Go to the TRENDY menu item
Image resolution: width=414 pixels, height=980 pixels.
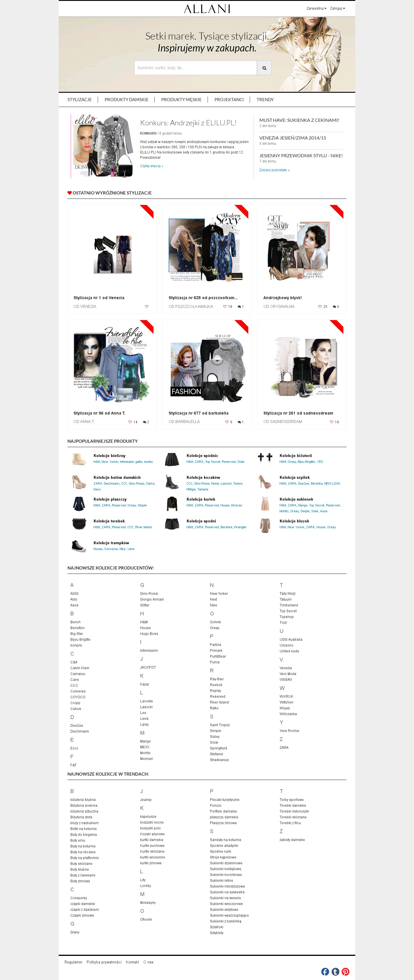pyautogui.click(x=265, y=100)
